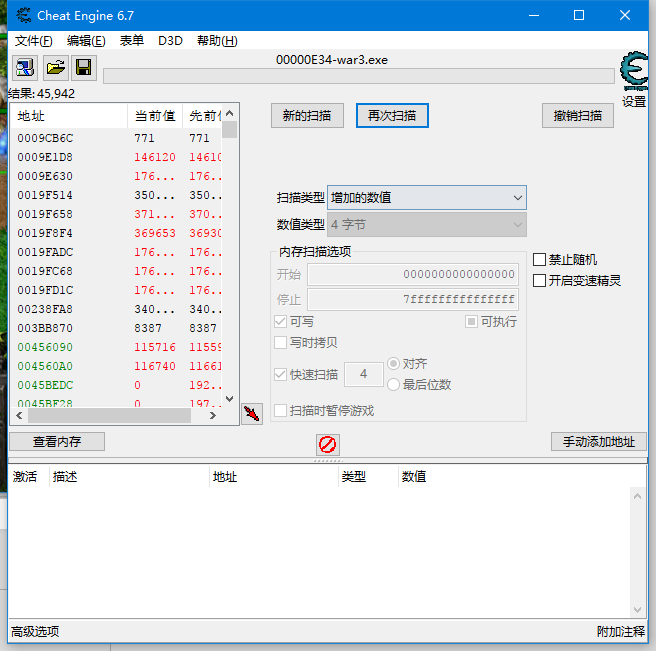Image resolution: width=656 pixels, height=651 pixels.
Task: Open the 扫描类型 dropdown showing 增加的数值
Action: click(x=427, y=197)
